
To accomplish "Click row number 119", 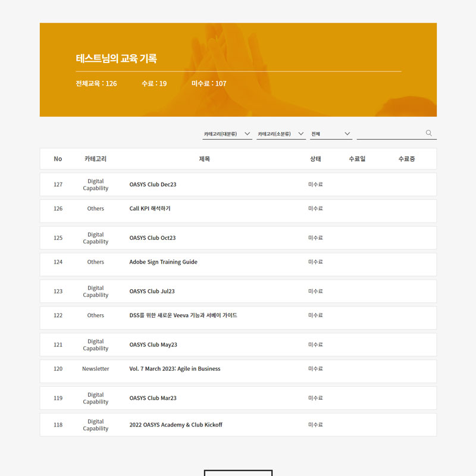I will coord(58,398).
